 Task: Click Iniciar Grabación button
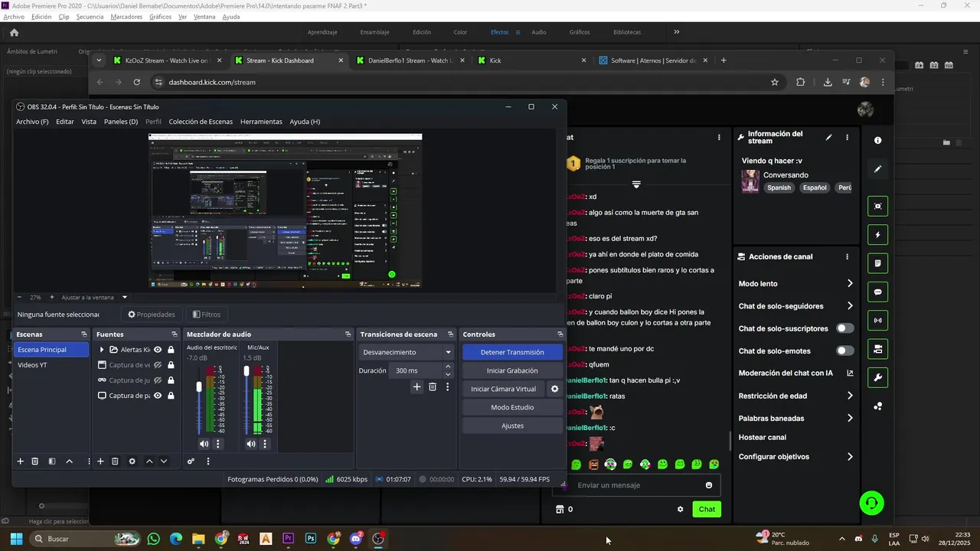pyautogui.click(x=512, y=370)
